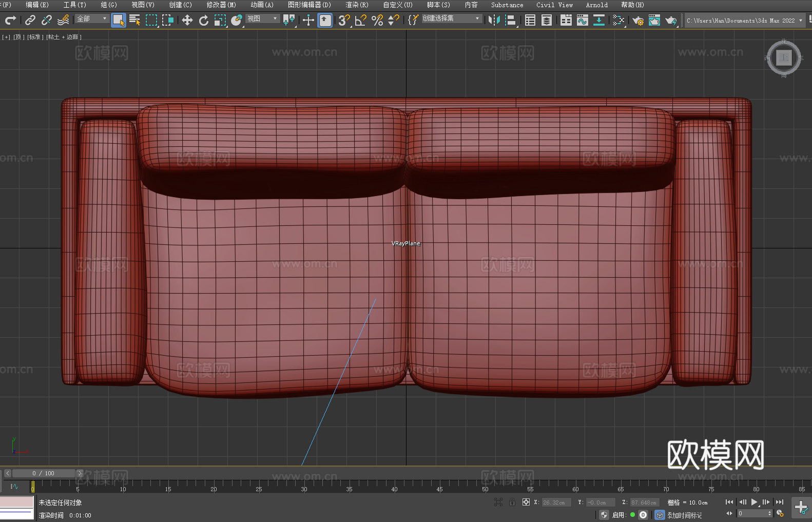Click 添加时间标记 in status bar
Viewport: 812px width, 522px height.
[x=684, y=515]
